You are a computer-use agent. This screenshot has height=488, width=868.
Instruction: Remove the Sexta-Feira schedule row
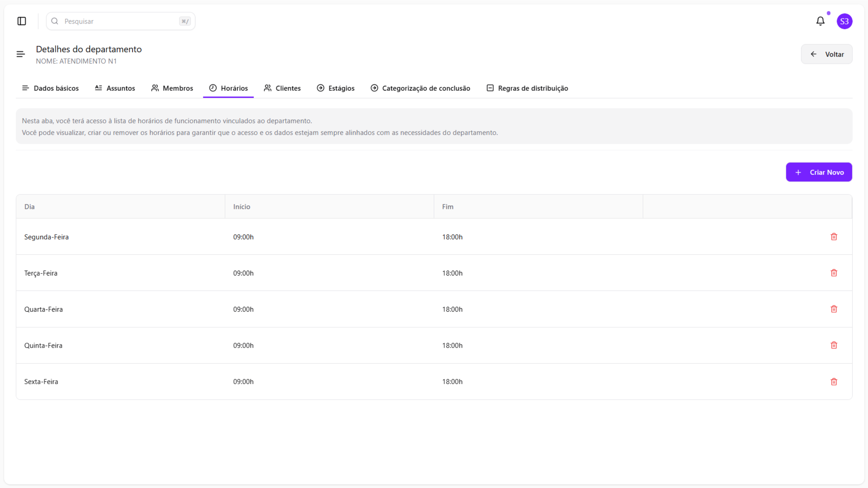pyautogui.click(x=834, y=381)
